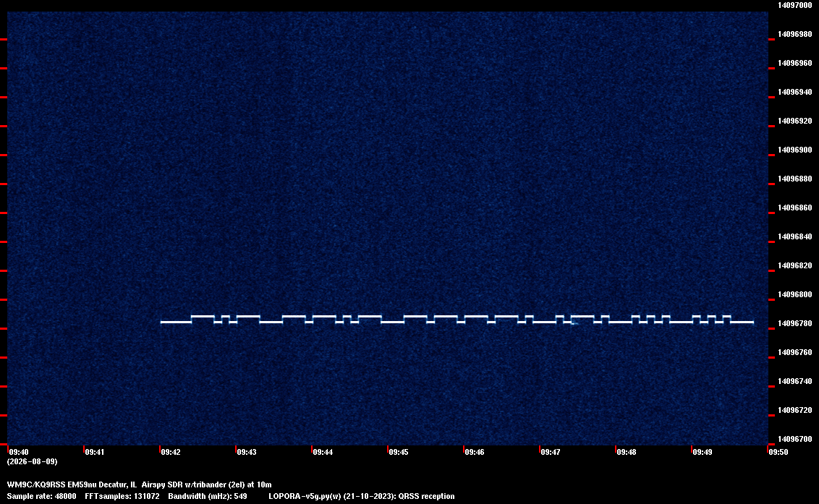The height and width of the screenshot is (504, 819).
Task: Click the WM9C/KQ9RSS station callsign text
Action: [x=36, y=484]
